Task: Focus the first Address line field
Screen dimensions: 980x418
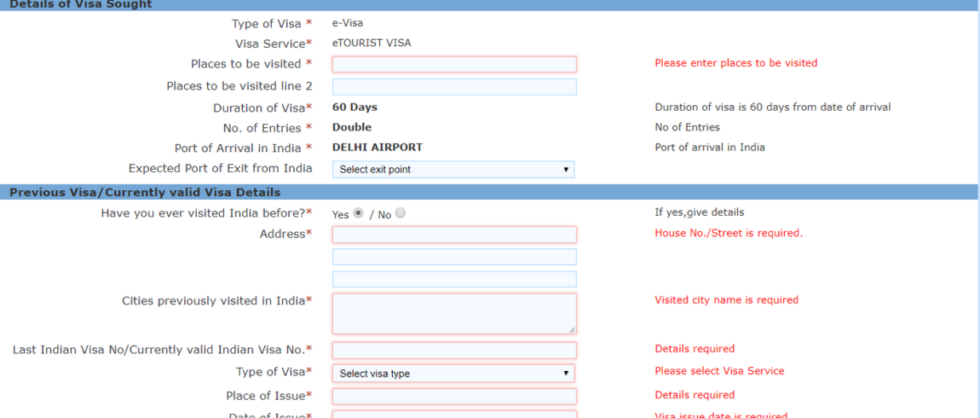Action: pos(454,235)
